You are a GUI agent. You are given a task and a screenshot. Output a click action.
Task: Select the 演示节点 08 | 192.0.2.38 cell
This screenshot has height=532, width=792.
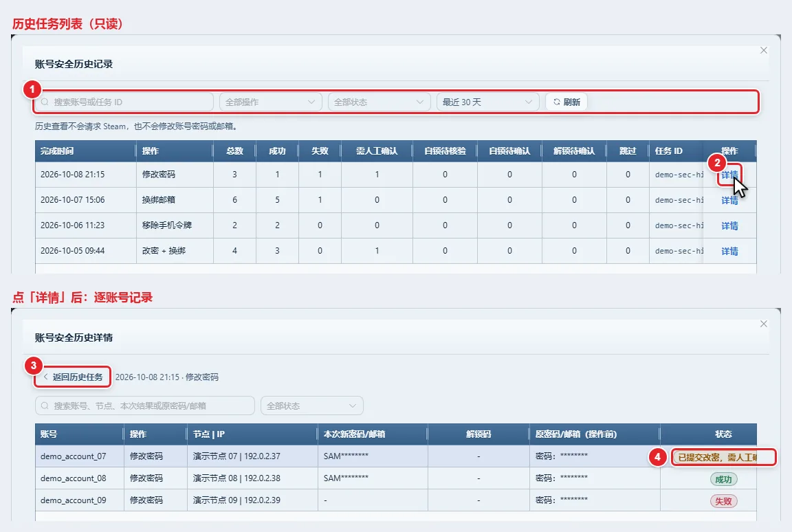(x=252, y=478)
